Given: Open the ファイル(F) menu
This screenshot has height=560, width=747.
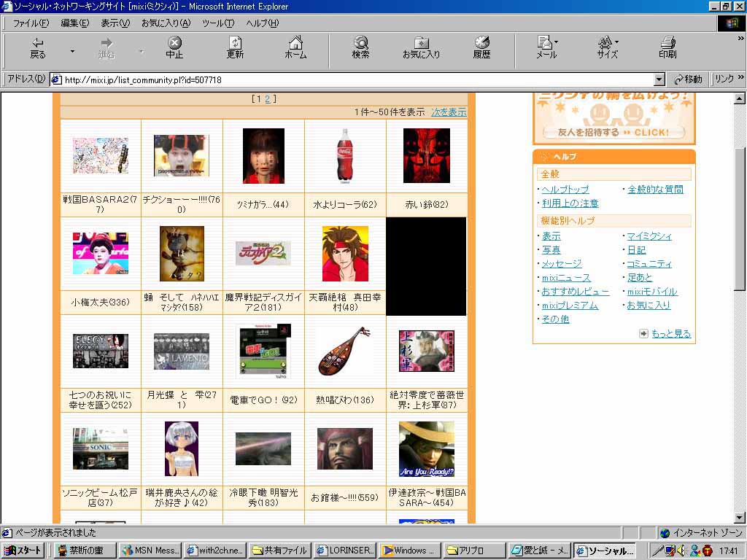Looking at the screenshot, I should (31, 23).
